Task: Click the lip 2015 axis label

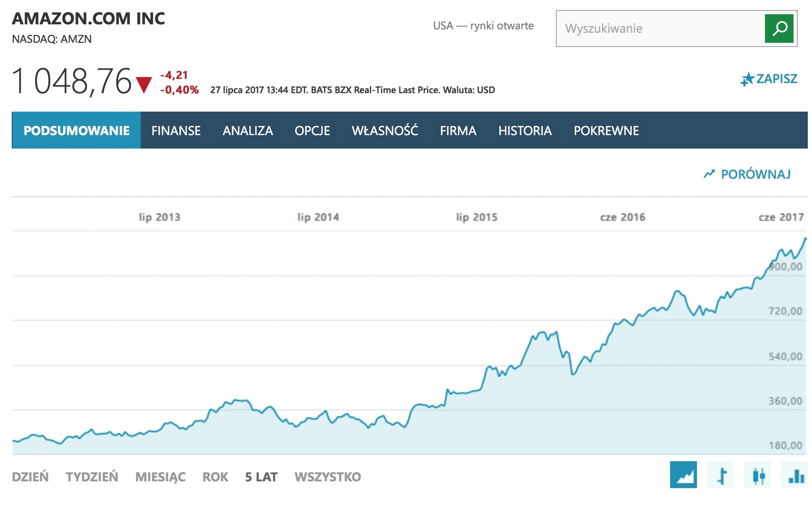Action: click(x=477, y=217)
